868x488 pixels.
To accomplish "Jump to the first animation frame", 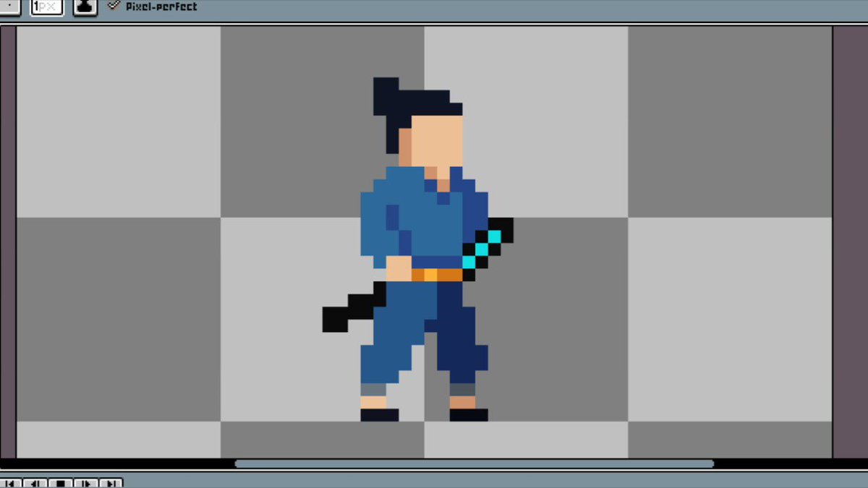I will pyautogui.click(x=11, y=482).
